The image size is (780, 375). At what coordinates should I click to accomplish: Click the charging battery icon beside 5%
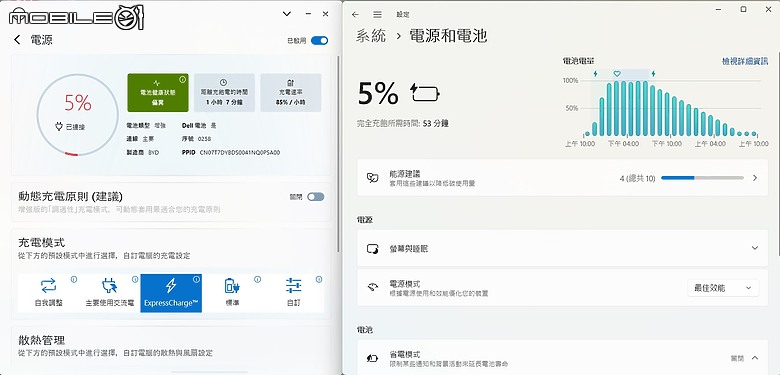(425, 93)
